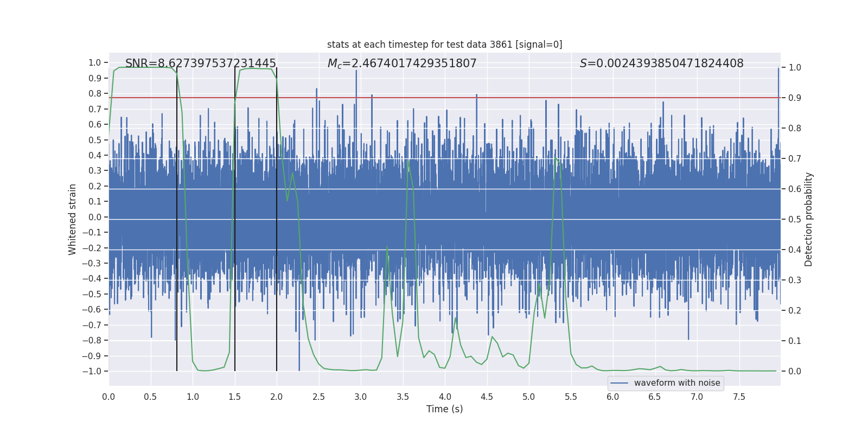The height and width of the screenshot is (434, 868).
Task: Click Whitened strain tick label −0.4
Action: [x=92, y=279]
